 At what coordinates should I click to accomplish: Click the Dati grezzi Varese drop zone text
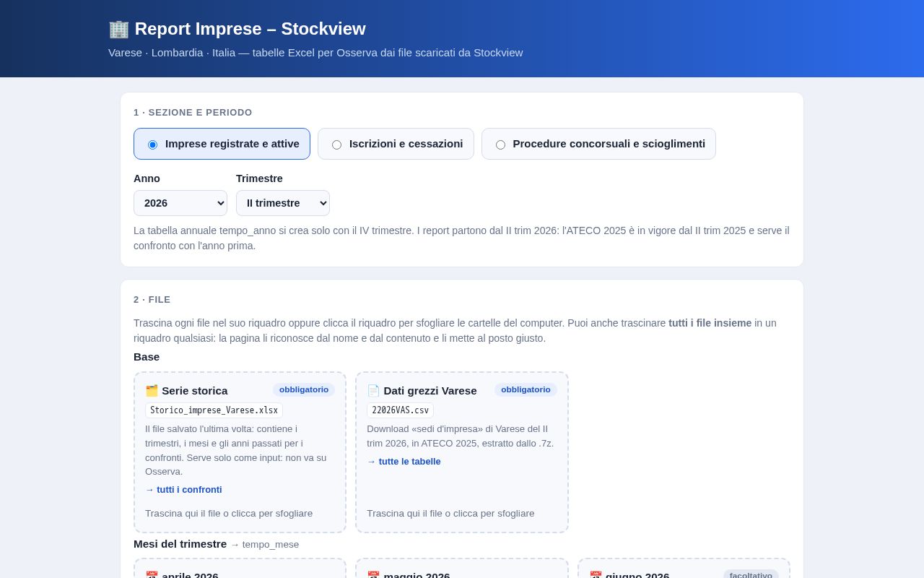click(x=450, y=514)
